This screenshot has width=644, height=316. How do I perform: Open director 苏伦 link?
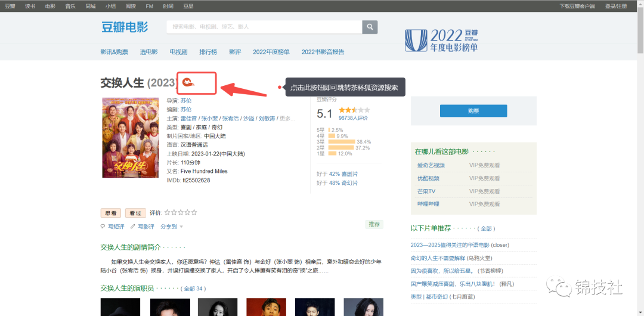[186, 101]
